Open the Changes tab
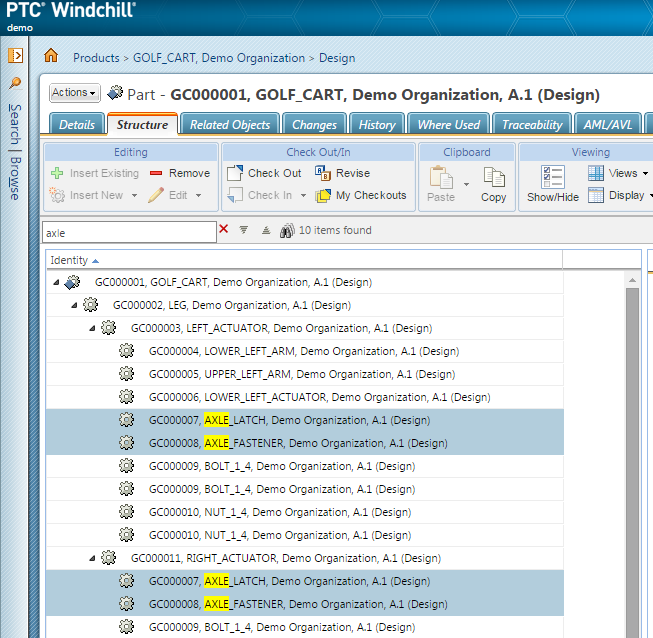This screenshot has height=638, width=653. click(314, 124)
